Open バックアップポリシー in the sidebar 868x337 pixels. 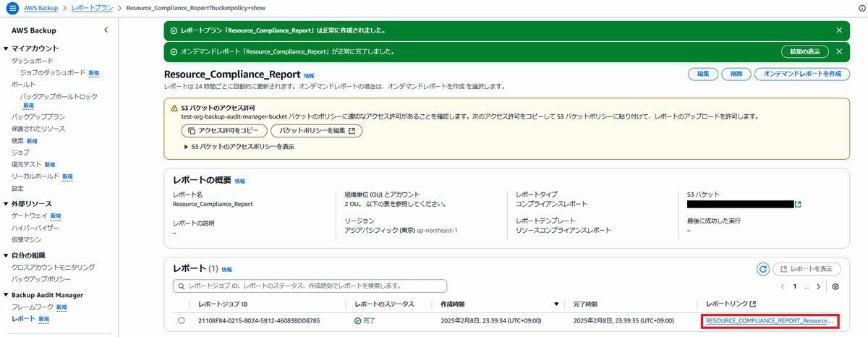coord(41,278)
